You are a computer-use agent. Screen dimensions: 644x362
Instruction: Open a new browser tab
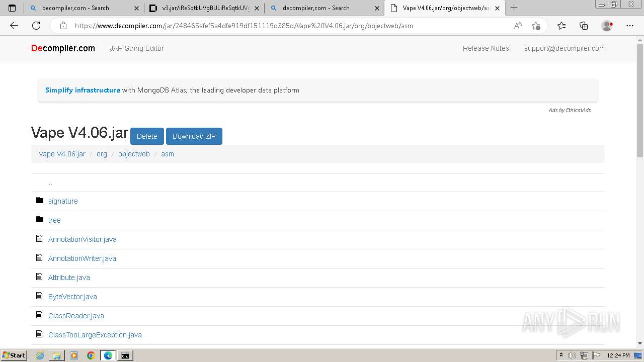tap(514, 8)
